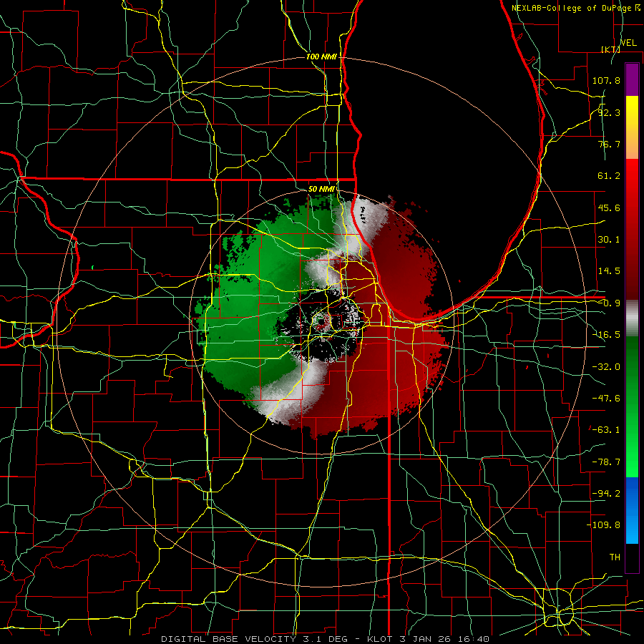Viewport: 644px width, 644px height.
Task: Click the 61.2 velocity scale value
Action: pyautogui.click(x=609, y=176)
